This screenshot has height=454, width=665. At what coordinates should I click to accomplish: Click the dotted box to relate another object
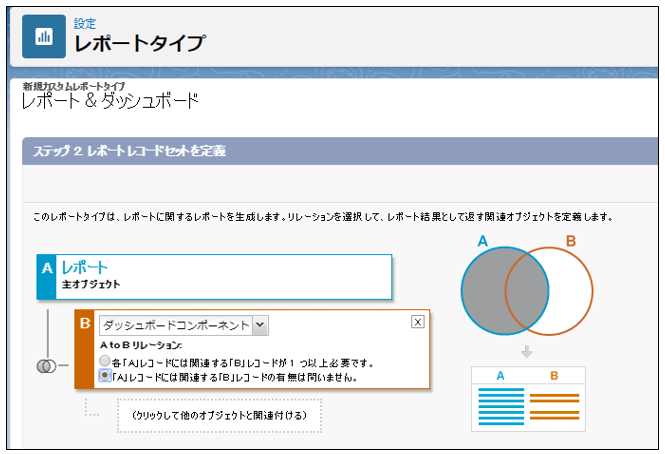tap(219, 415)
